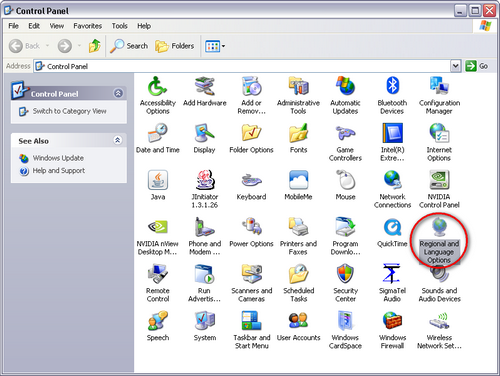
Task: Open Scheduled Tasks icon
Action: point(298,274)
